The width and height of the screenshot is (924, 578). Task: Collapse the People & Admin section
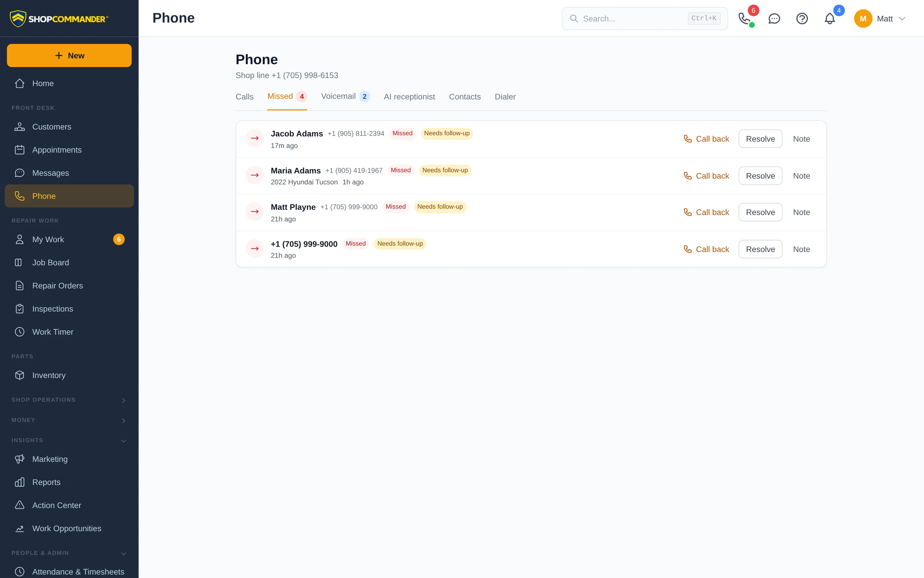click(x=123, y=553)
